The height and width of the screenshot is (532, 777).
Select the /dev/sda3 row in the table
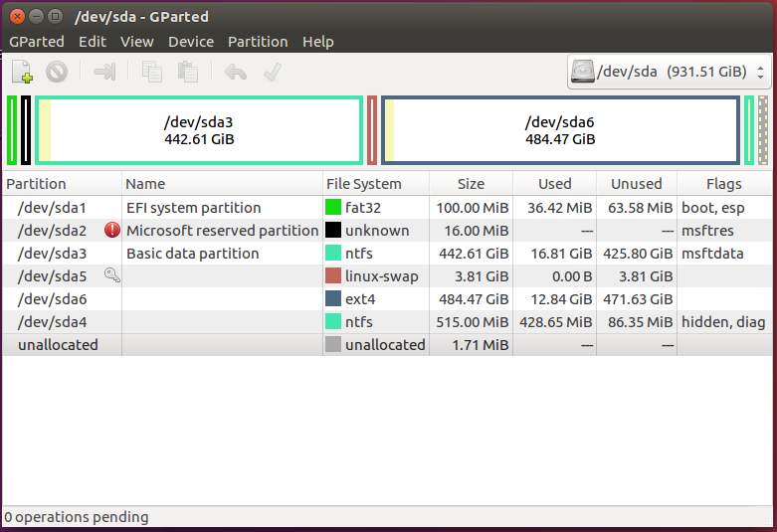tap(388, 254)
